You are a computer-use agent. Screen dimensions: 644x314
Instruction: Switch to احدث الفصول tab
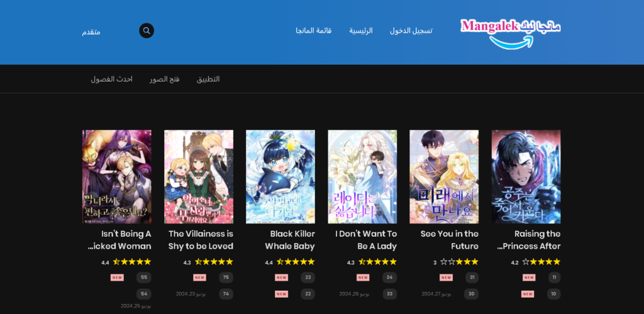click(112, 79)
